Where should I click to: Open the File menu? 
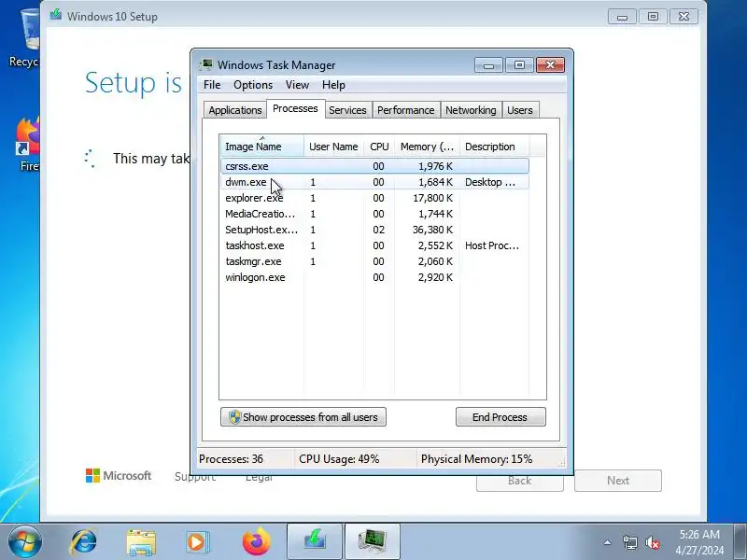coord(212,85)
